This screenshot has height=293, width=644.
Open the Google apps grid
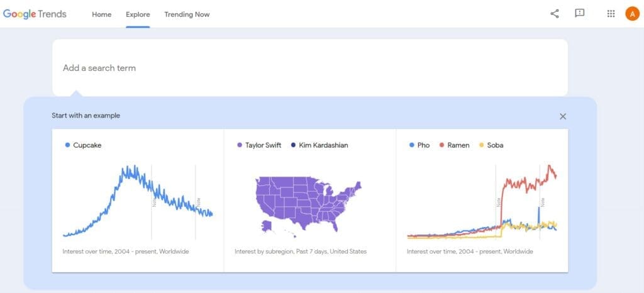(x=611, y=14)
